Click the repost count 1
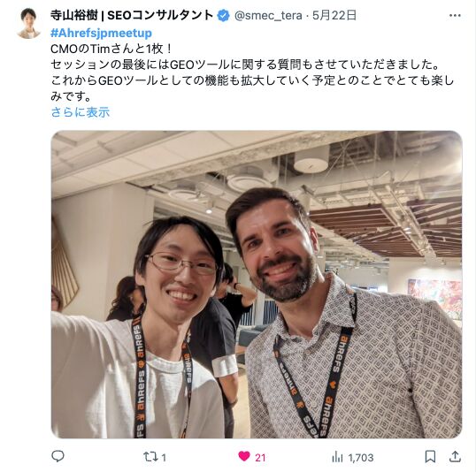Screen dimensions: 476x472 164,458
